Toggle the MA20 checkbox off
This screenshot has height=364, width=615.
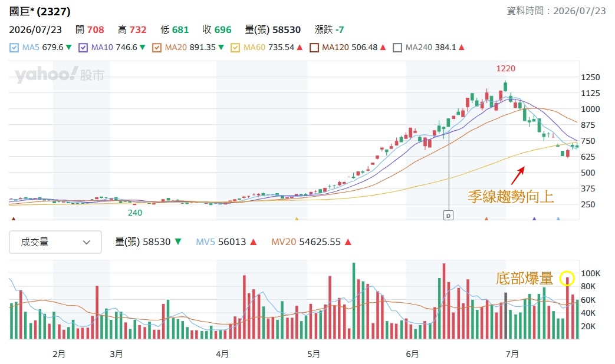point(157,48)
